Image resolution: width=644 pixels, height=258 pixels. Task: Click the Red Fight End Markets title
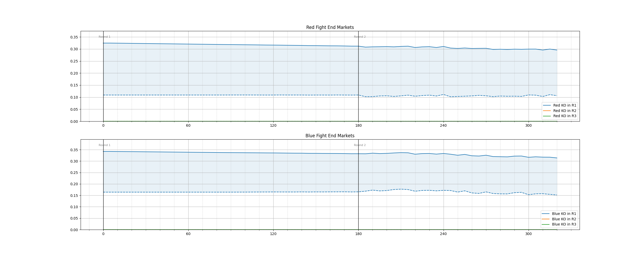coord(330,27)
